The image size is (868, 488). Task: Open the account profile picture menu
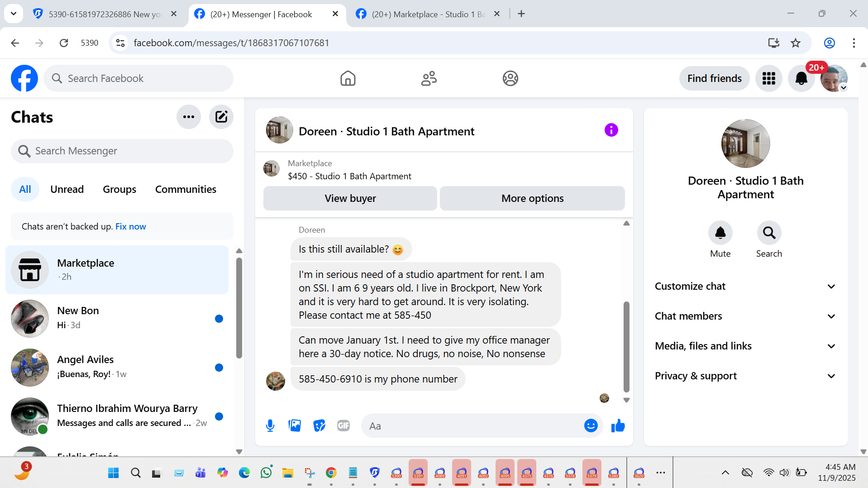[x=834, y=78]
